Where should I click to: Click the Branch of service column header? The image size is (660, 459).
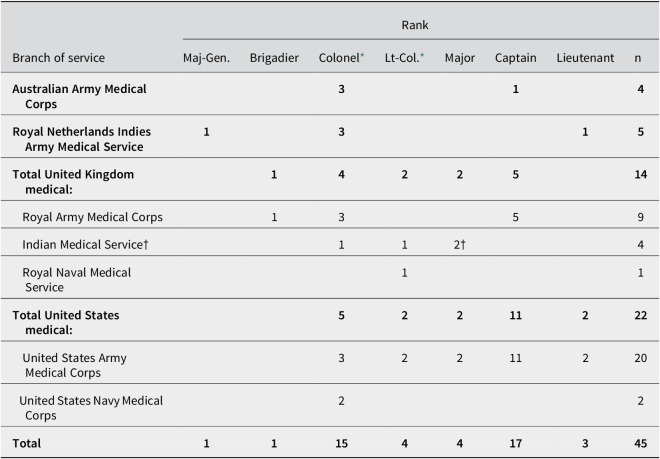tap(59, 58)
